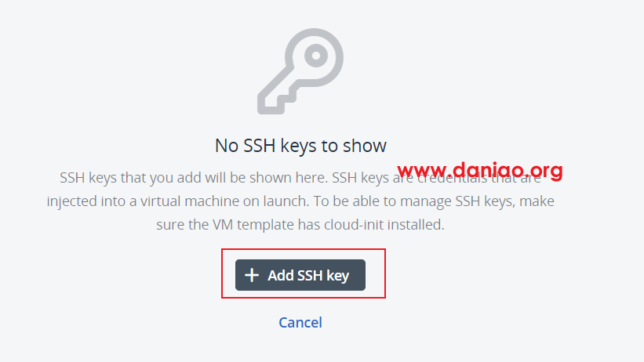
Task: Click the jagged teeth of the key icon
Action: pyautogui.click(x=276, y=103)
